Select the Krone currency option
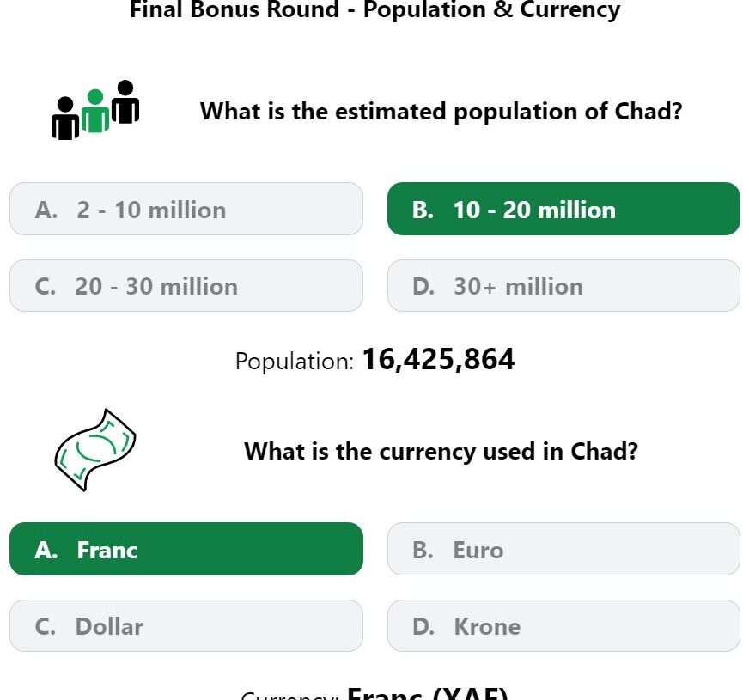 (563, 625)
